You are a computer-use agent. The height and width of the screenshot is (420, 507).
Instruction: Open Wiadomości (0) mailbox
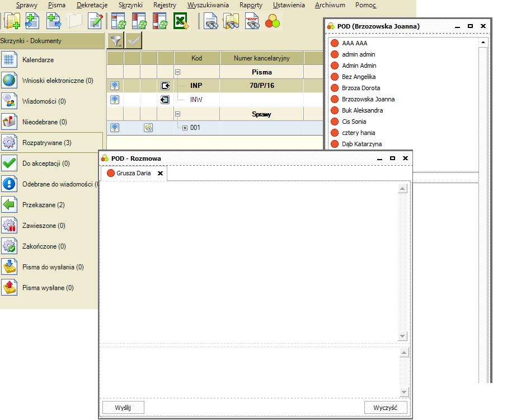(x=44, y=101)
